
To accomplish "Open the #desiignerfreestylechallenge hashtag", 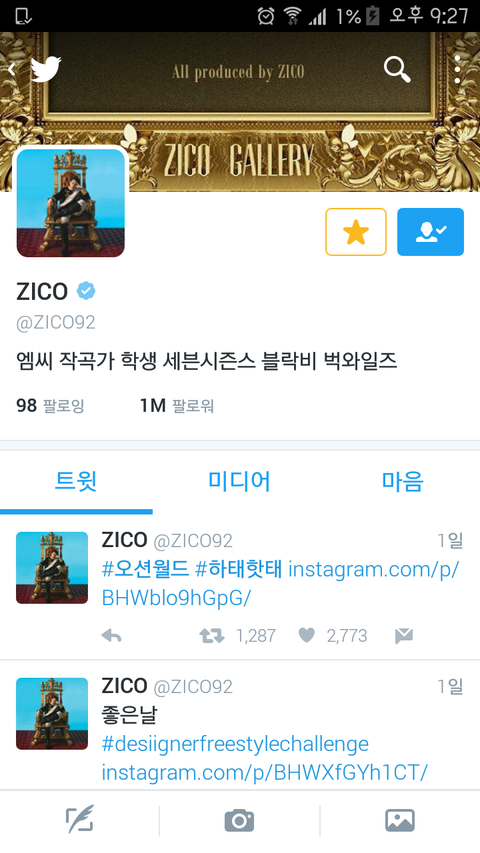I will tap(235, 744).
